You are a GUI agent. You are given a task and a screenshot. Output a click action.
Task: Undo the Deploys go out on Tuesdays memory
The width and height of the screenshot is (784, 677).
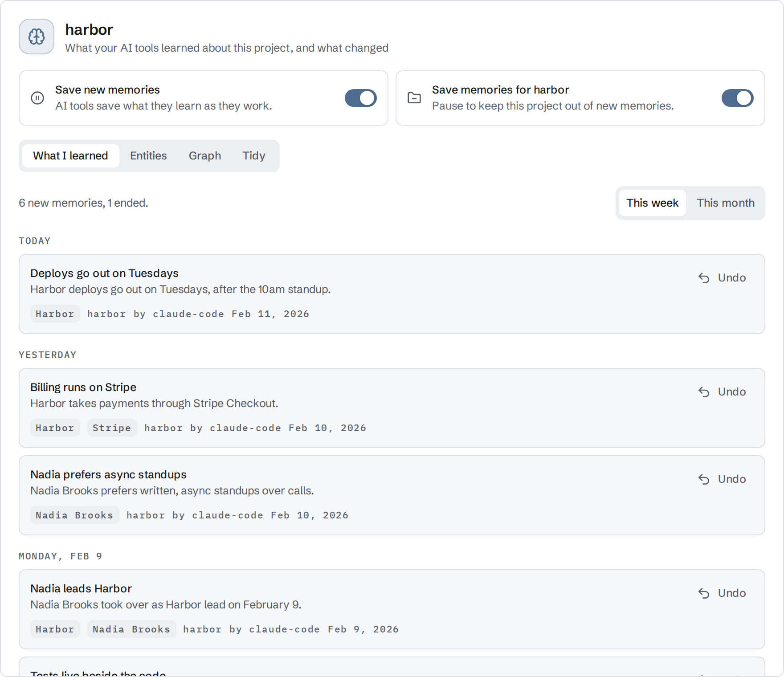pyautogui.click(x=722, y=278)
